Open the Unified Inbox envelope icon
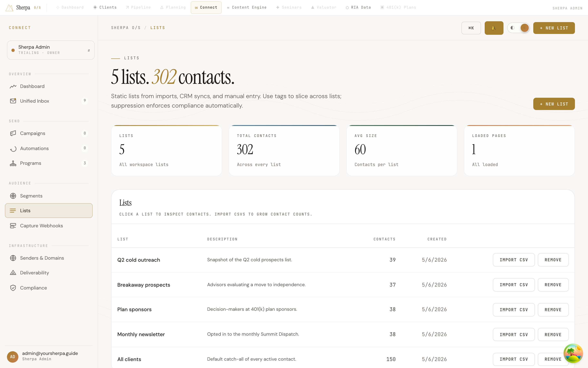 [x=13, y=101]
